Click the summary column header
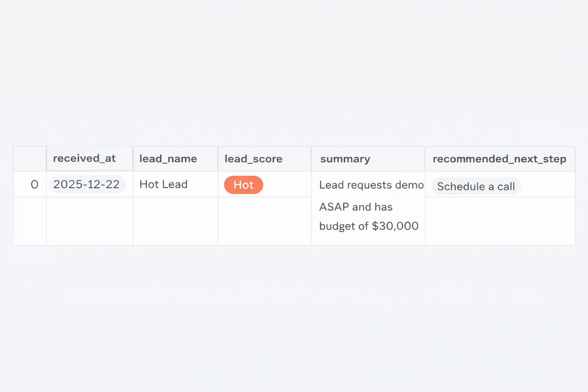Image resolution: width=588 pixels, height=392 pixels. (345, 159)
